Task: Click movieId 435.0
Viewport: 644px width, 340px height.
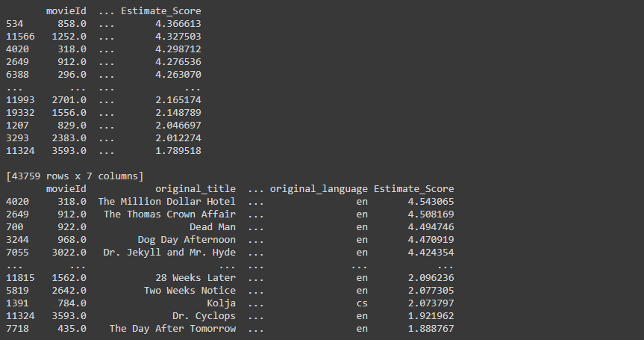Action: (72, 329)
